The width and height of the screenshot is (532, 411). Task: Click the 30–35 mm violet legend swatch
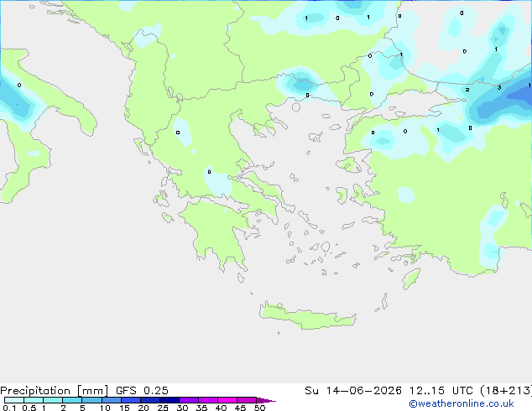[x=188, y=400]
